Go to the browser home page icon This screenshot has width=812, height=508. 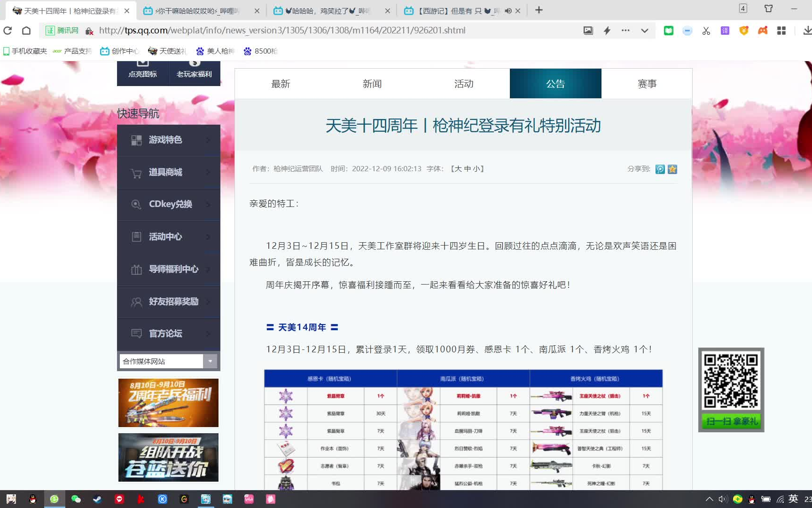point(26,31)
